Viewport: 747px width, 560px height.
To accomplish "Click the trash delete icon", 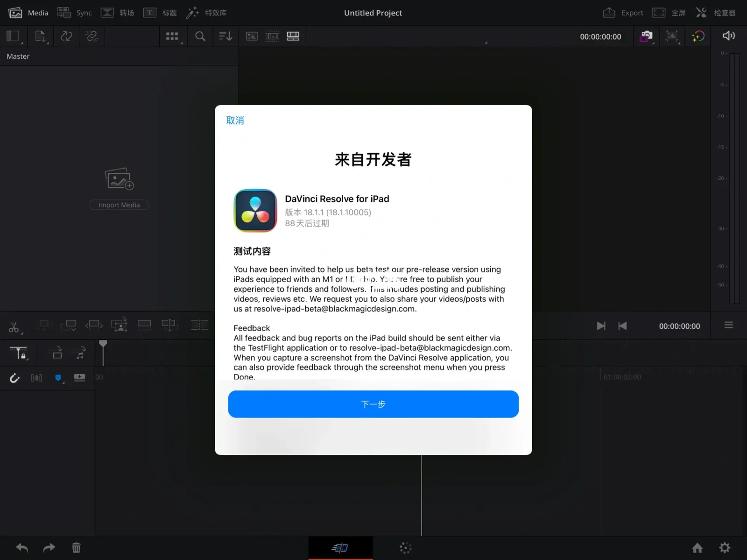I will coord(77,548).
